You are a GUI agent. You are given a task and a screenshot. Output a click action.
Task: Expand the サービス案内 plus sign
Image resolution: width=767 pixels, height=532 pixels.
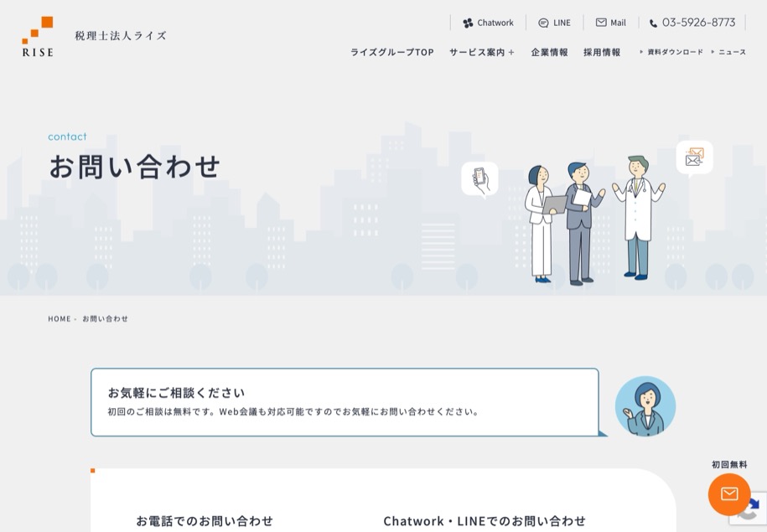511,52
